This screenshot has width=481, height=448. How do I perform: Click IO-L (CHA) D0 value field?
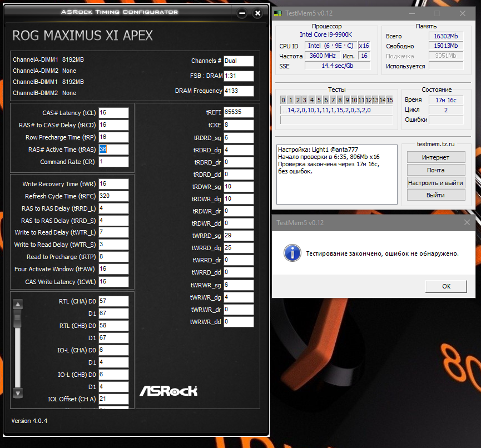[113, 350]
